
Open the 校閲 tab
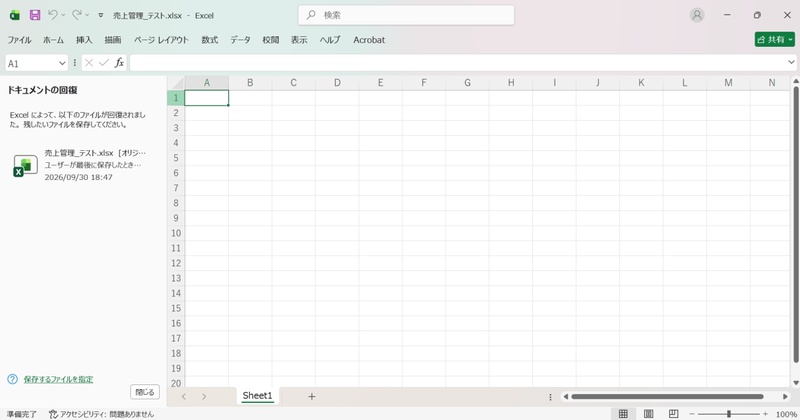[271, 40]
